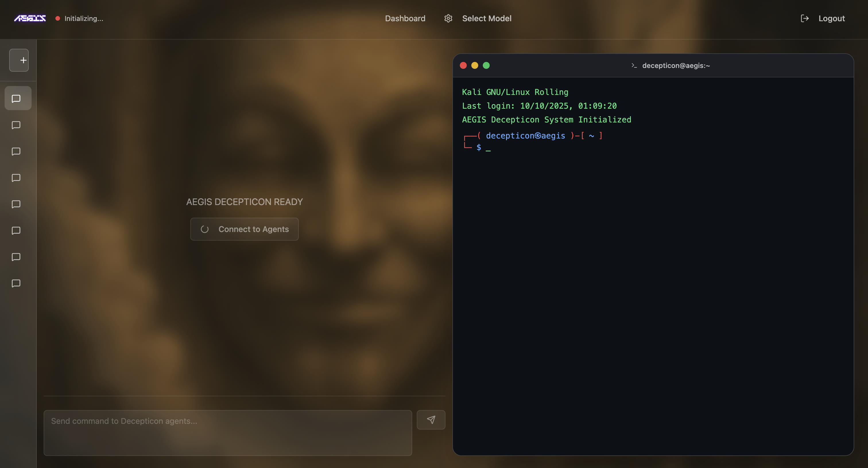The height and width of the screenshot is (468, 868).
Task: Click the paper plane send button
Action: tap(431, 420)
